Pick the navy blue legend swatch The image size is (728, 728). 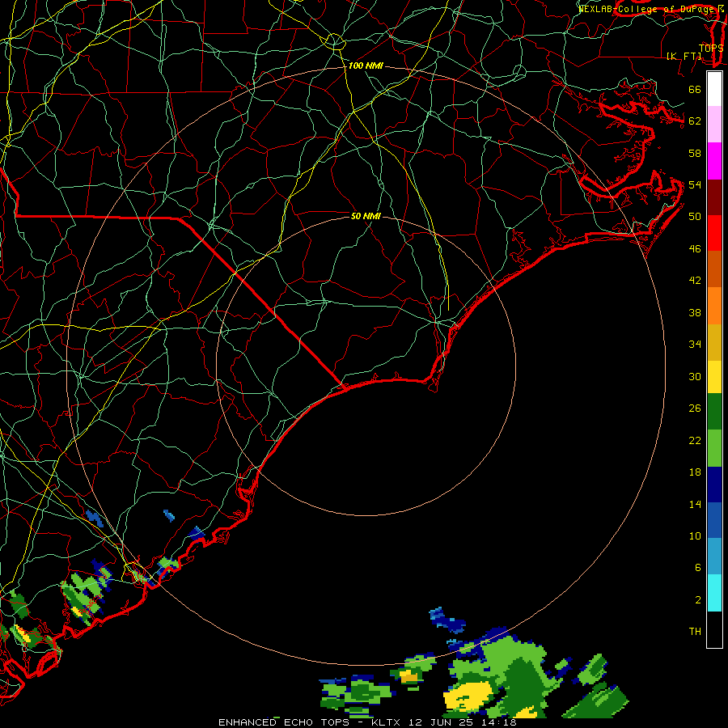coord(714,485)
